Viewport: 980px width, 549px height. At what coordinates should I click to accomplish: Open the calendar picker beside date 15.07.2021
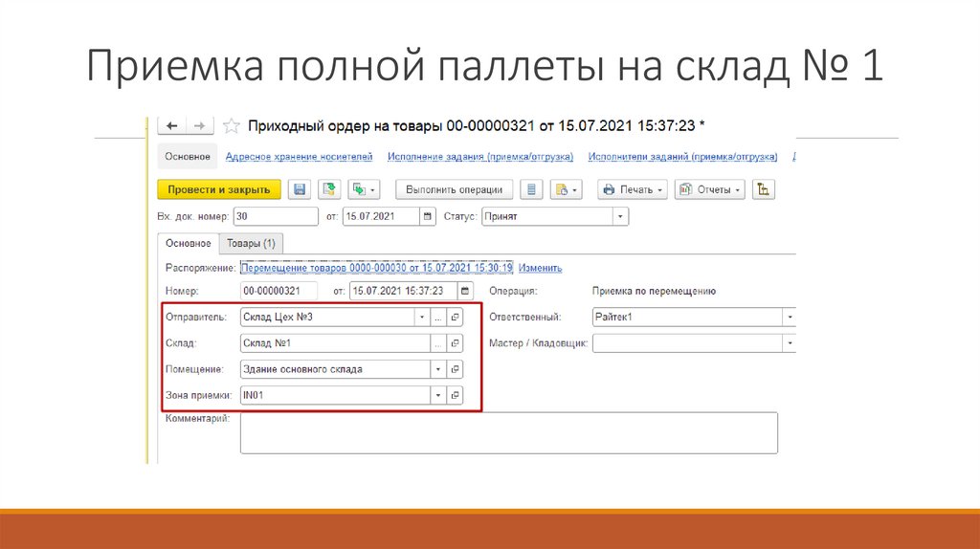[x=428, y=217]
